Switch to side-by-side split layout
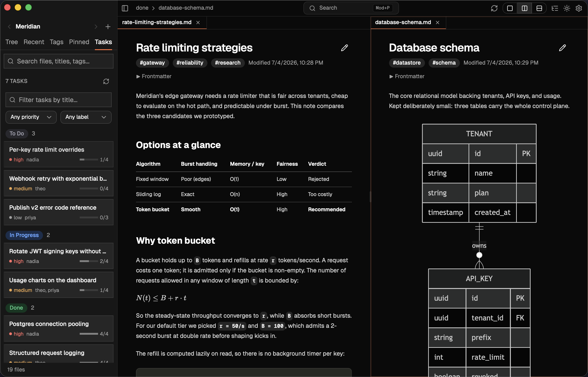The width and height of the screenshot is (588, 377). (524, 8)
